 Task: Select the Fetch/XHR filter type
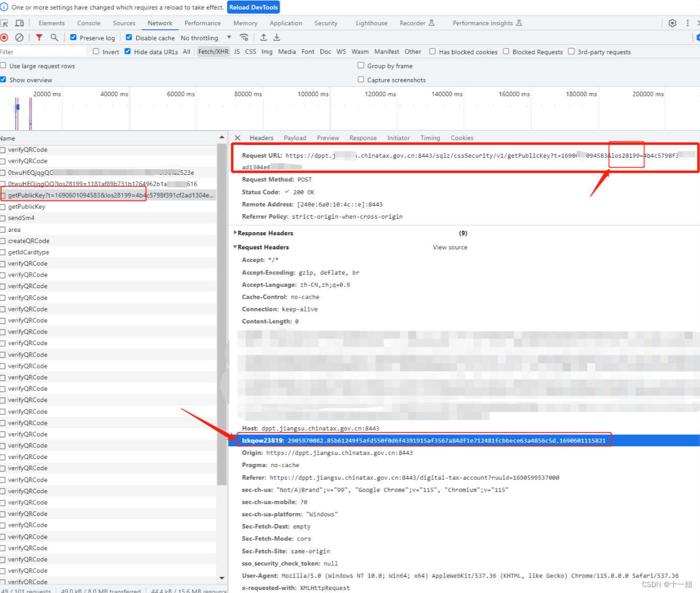click(x=214, y=51)
